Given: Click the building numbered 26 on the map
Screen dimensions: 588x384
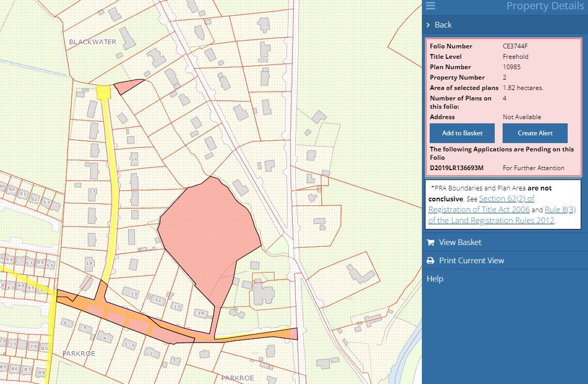Looking at the screenshot, I should [134, 159].
